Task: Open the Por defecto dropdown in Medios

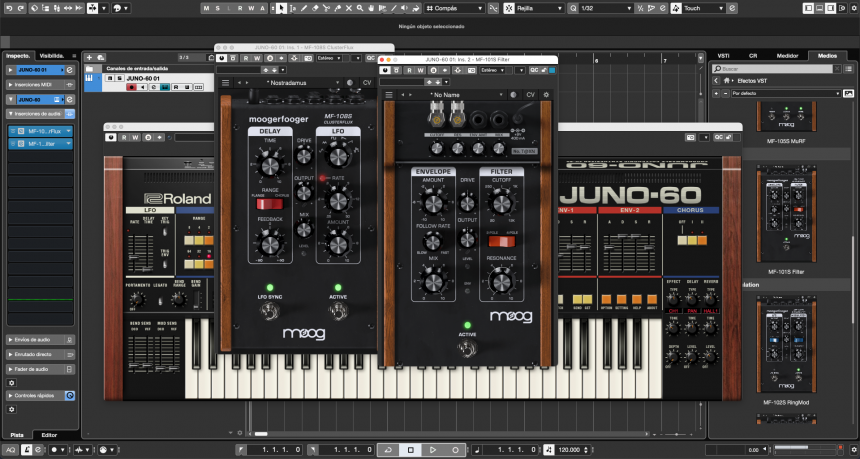Action: click(x=785, y=93)
